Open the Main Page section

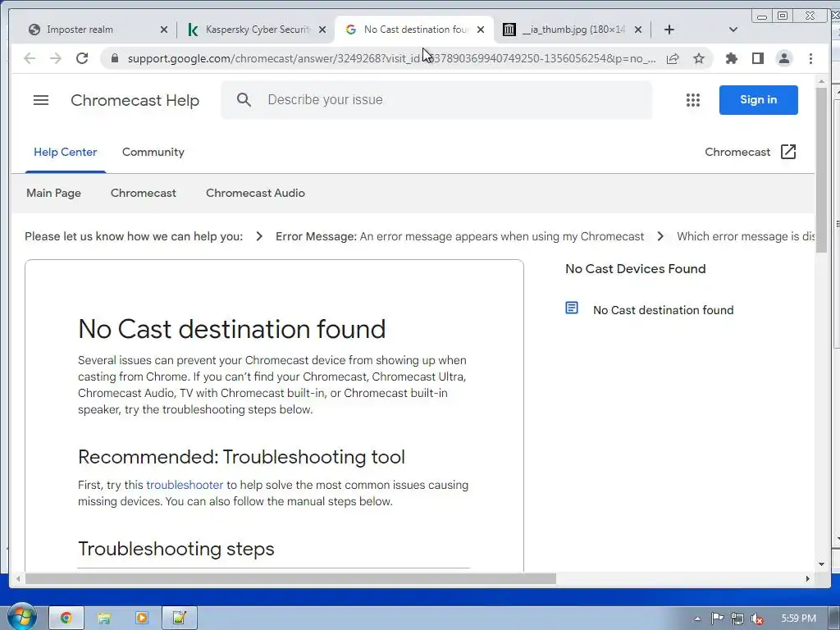(x=53, y=193)
